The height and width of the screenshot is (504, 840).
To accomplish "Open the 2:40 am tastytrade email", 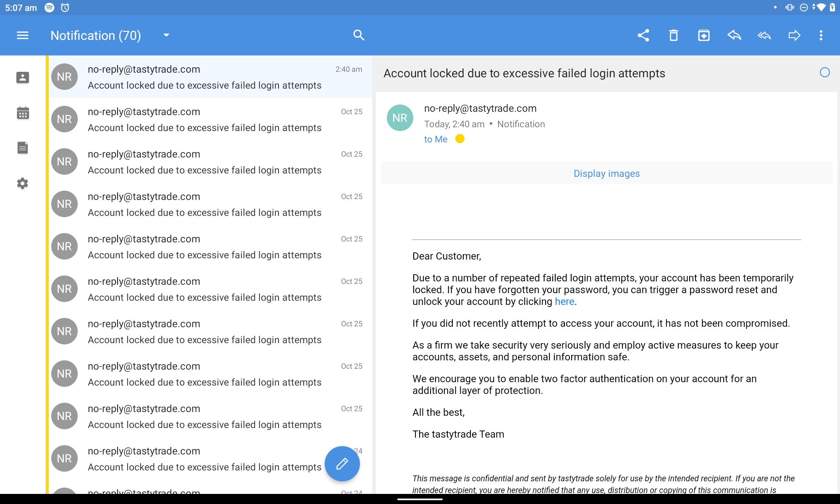I will pos(210,77).
